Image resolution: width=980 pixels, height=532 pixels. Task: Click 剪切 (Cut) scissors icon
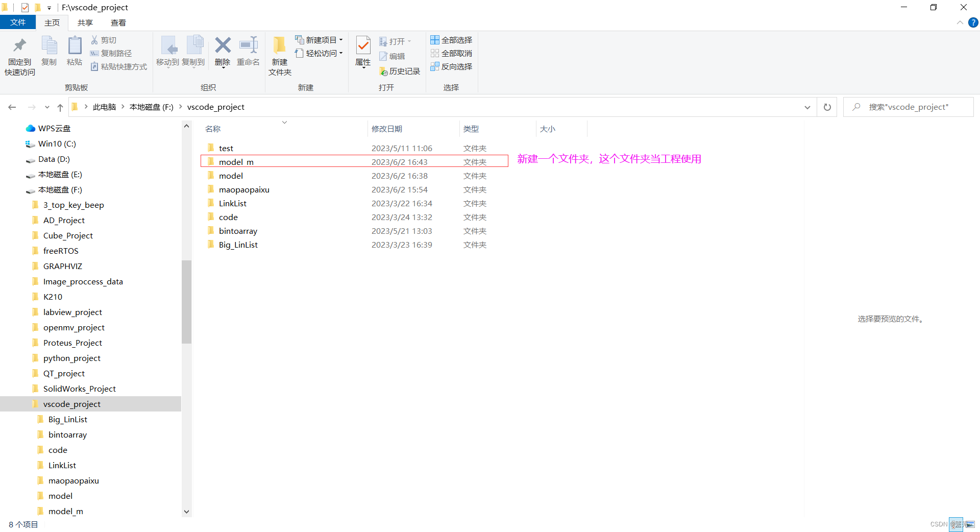(x=94, y=40)
